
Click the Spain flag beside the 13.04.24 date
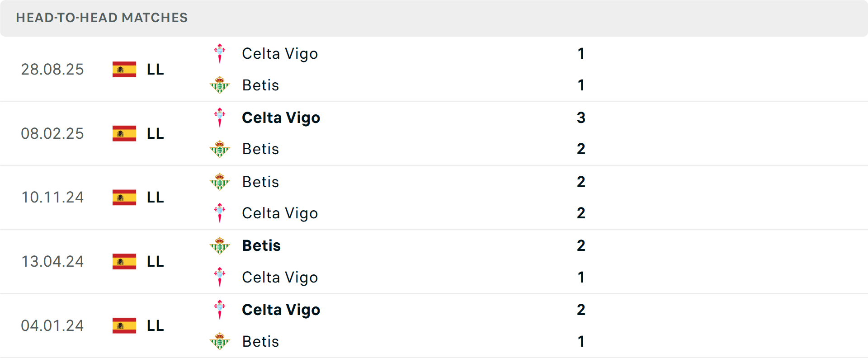[x=124, y=261]
